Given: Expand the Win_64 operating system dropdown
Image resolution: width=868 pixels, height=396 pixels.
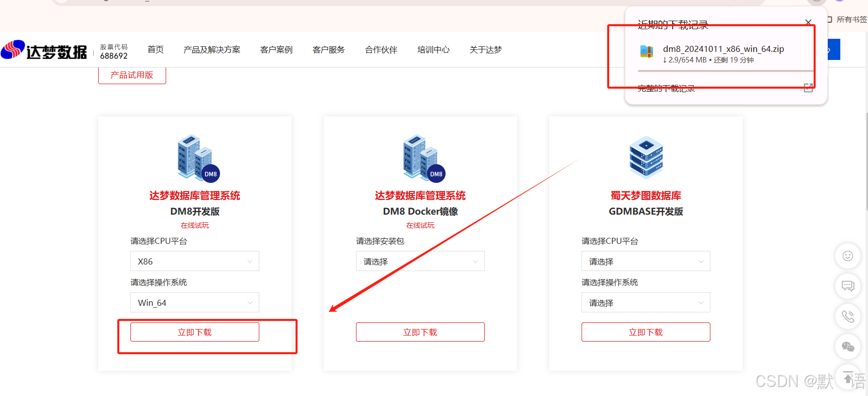Looking at the screenshot, I should click(x=195, y=302).
